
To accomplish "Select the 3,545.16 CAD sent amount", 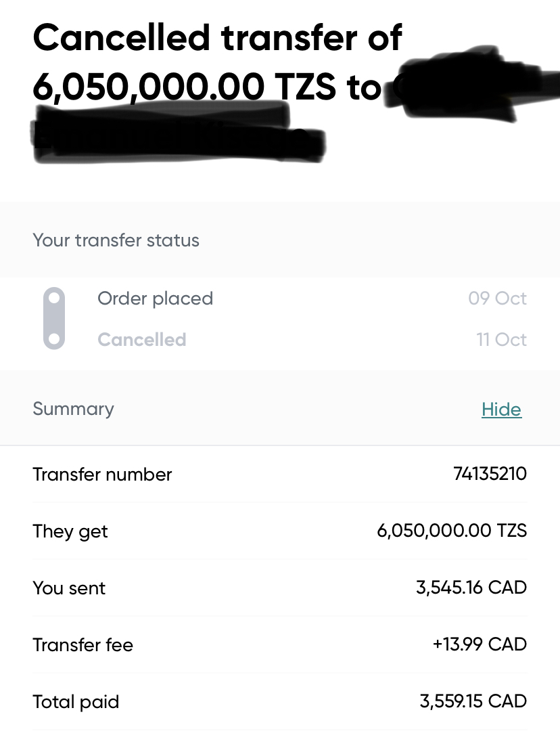I will [471, 588].
